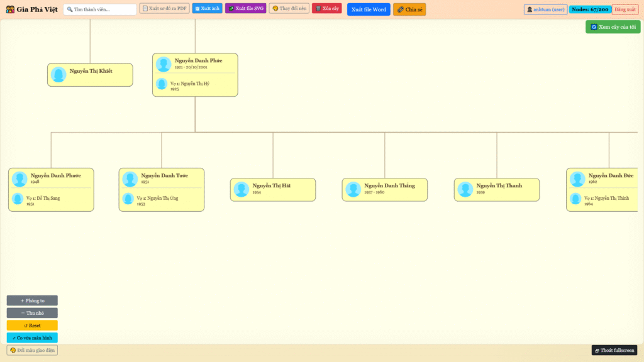Click the 1957 - 1960 years text
This screenshot has width=644, height=362.
[x=374, y=192]
